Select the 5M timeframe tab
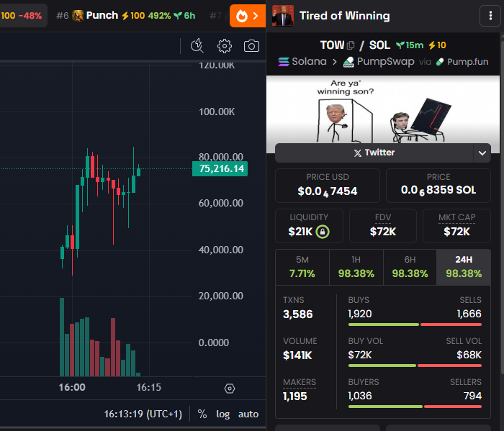The height and width of the screenshot is (431, 504). pyautogui.click(x=302, y=267)
